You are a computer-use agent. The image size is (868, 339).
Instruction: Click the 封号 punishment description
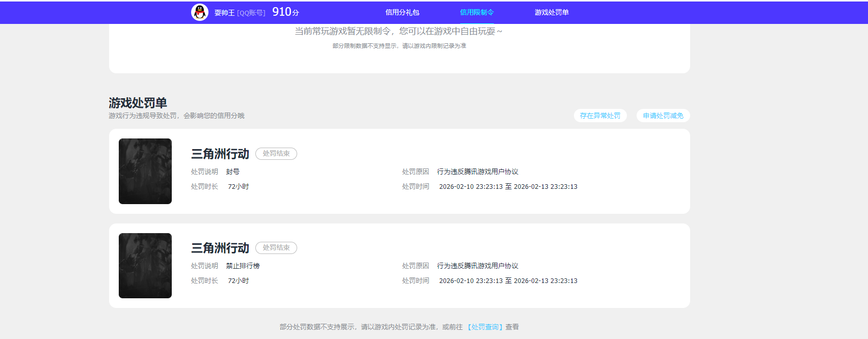point(233,172)
